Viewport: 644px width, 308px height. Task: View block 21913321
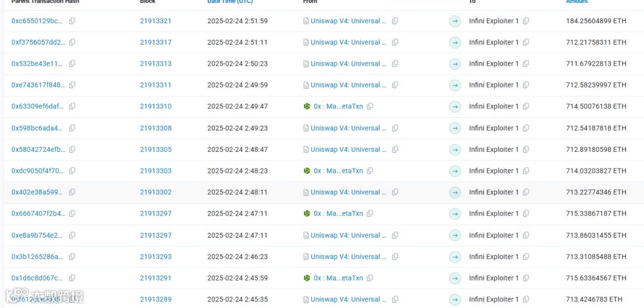[156, 21]
